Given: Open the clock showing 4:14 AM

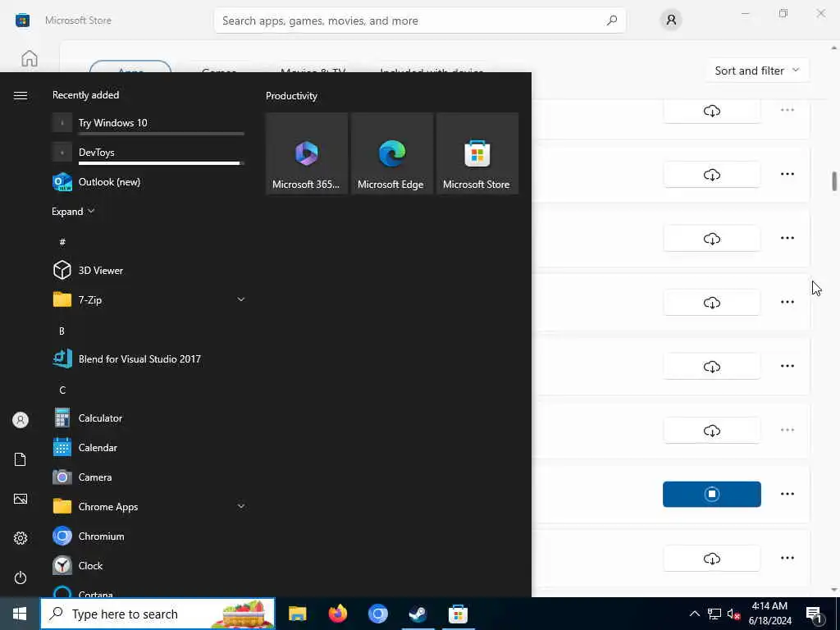Looking at the screenshot, I should point(769,614).
